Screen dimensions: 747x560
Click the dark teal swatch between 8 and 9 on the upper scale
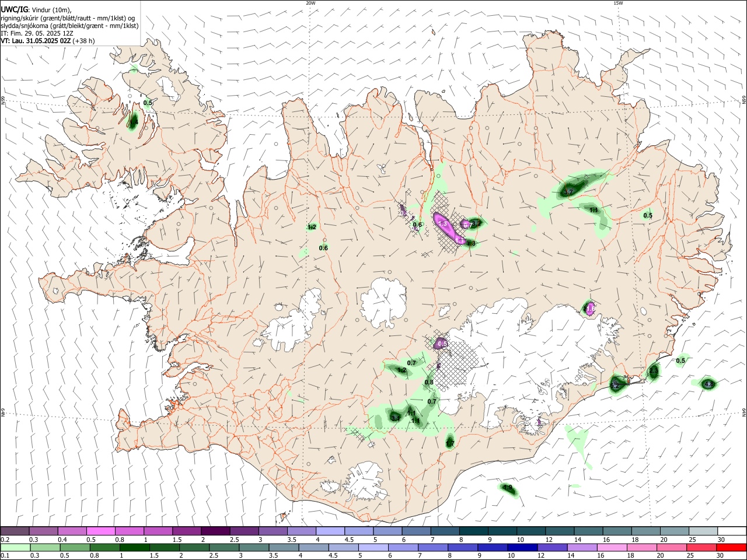[x=474, y=531]
